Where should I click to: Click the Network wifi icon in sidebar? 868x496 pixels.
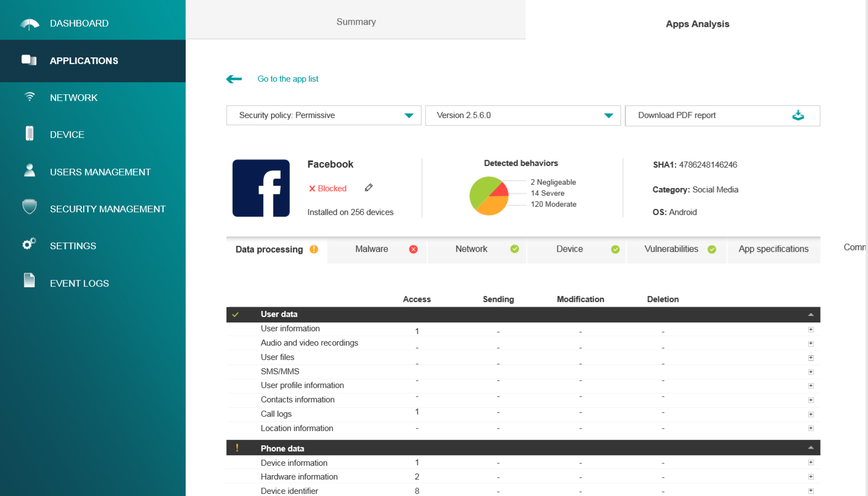click(30, 97)
